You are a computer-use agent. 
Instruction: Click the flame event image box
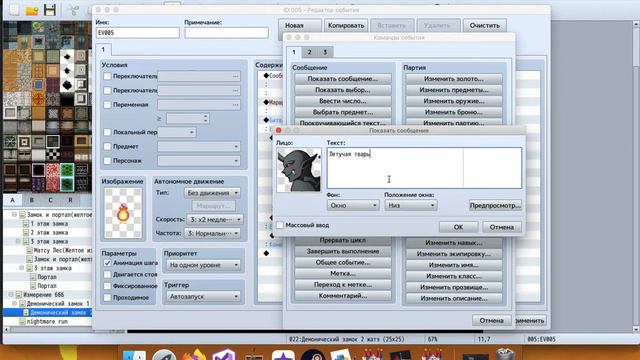(x=123, y=213)
